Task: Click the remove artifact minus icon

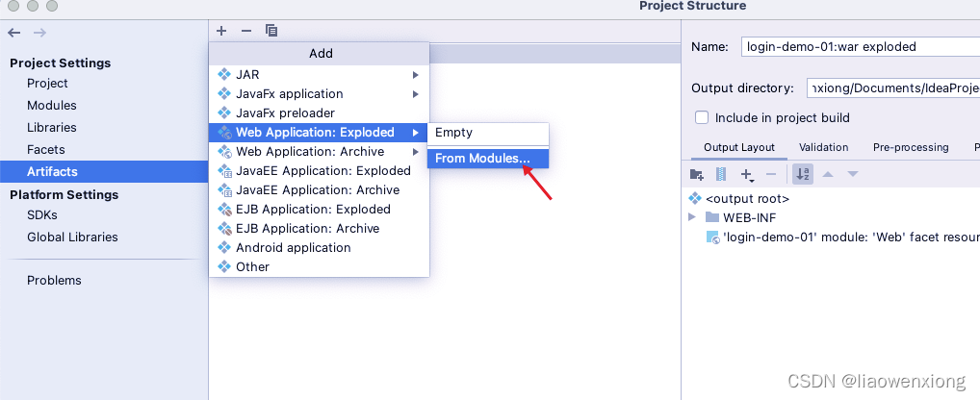Action: (x=246, y=31)
